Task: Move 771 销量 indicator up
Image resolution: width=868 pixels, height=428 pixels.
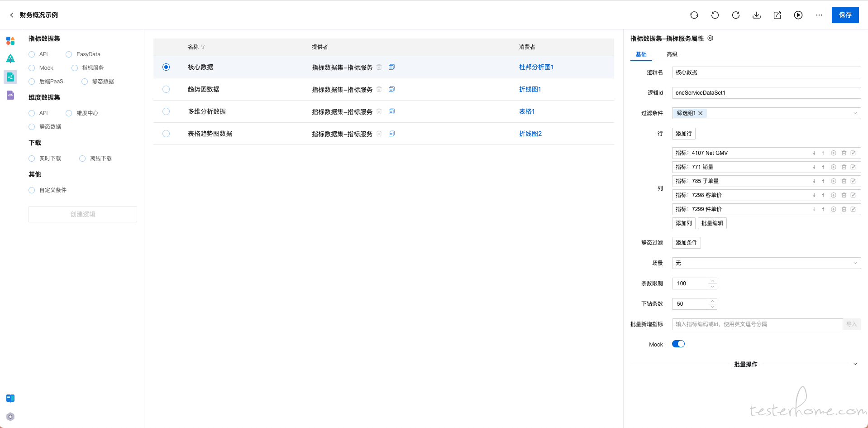Action: pos(823,167)
